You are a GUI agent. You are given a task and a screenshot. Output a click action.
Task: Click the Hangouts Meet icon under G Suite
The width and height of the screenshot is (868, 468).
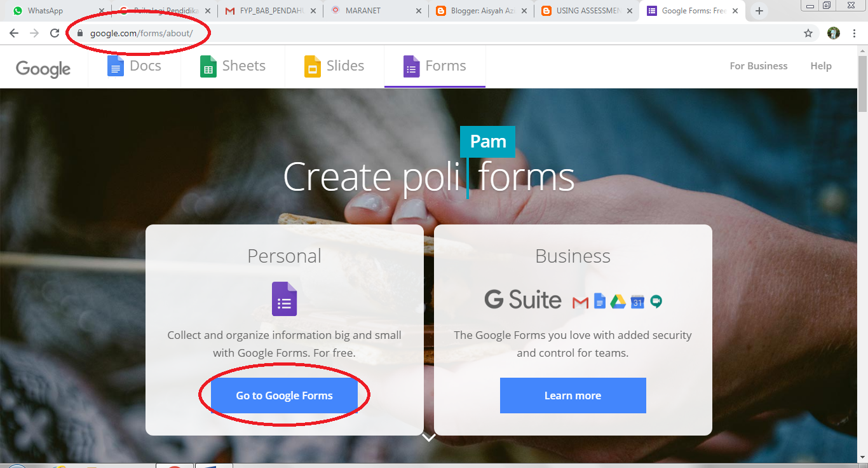655,301
